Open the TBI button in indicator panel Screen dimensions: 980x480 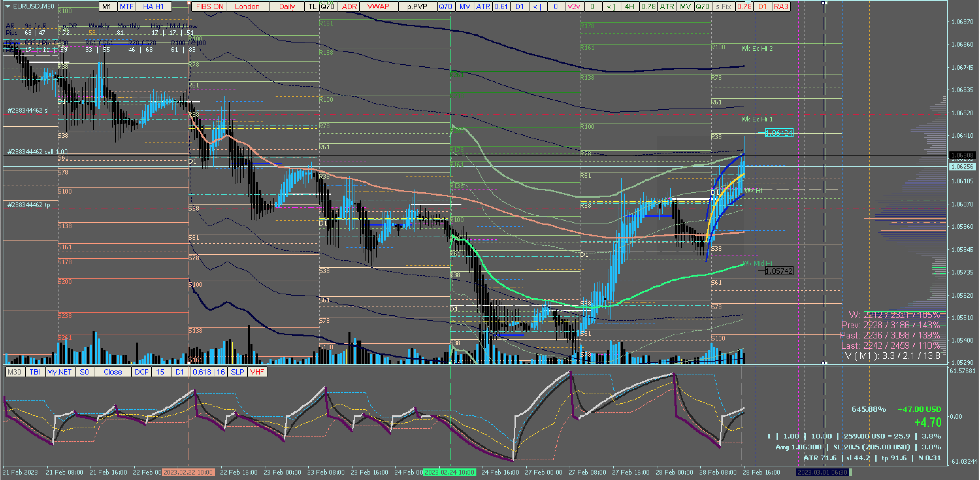(35, 372)
